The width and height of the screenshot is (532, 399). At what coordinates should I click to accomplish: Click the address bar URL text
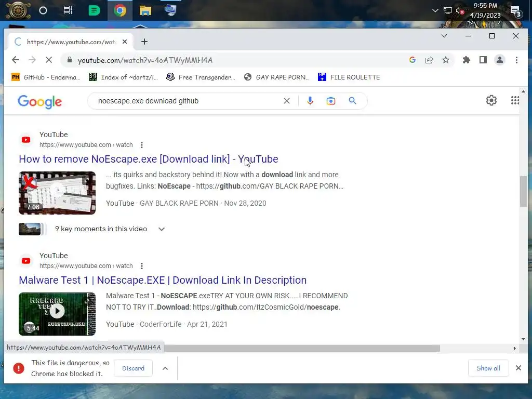[x=145, y=60]
